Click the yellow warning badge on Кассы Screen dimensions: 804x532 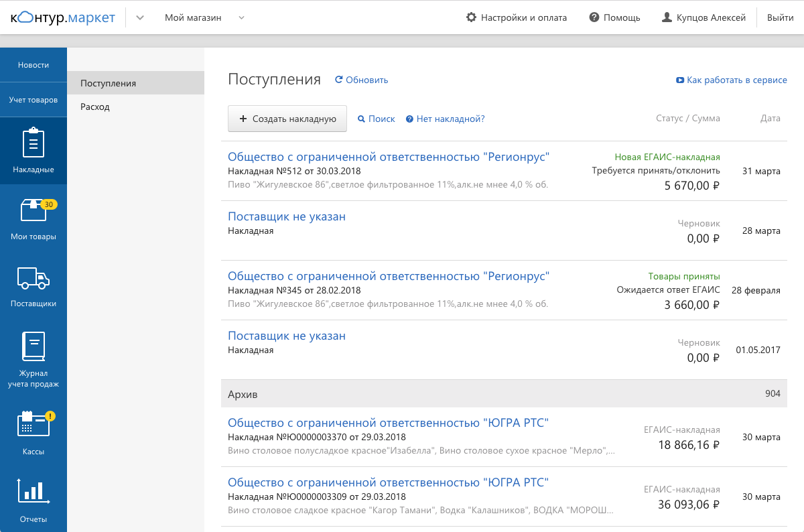click(50, 415)
